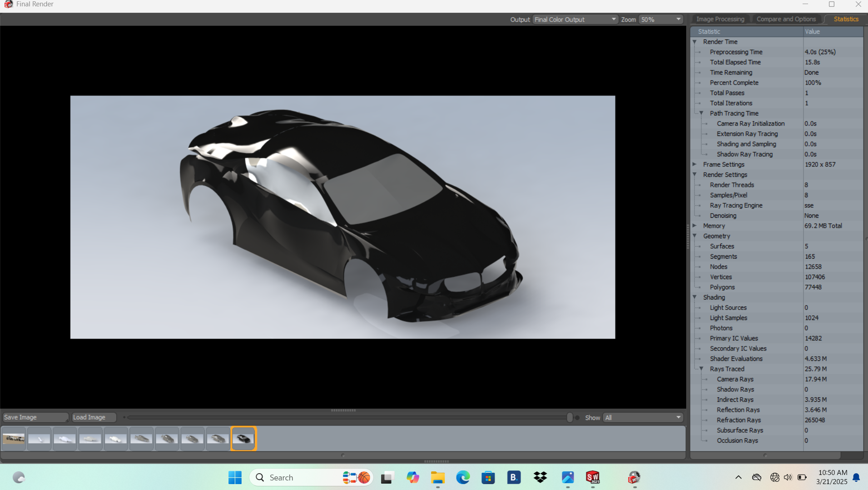
Task: Open Dropbox from the taskbar
Action: 540,477
